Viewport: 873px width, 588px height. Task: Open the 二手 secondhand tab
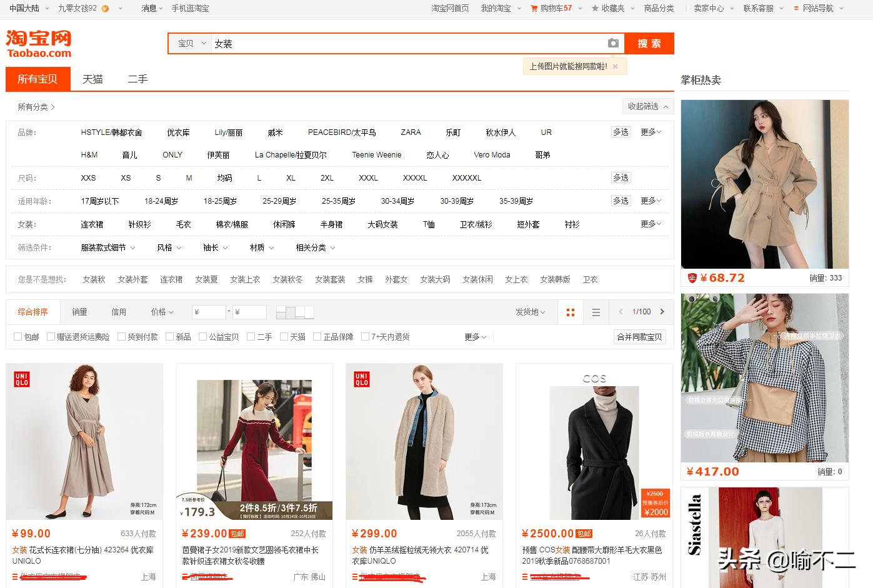pyautogui.click(x=137, y=79)
